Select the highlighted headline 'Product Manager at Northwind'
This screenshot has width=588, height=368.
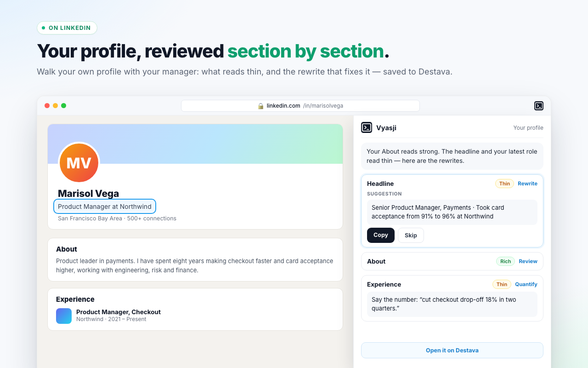105,207
